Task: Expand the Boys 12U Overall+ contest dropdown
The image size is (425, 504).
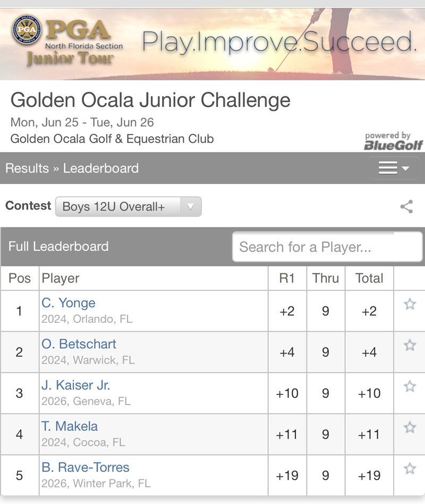Action: tap(128, 207)
